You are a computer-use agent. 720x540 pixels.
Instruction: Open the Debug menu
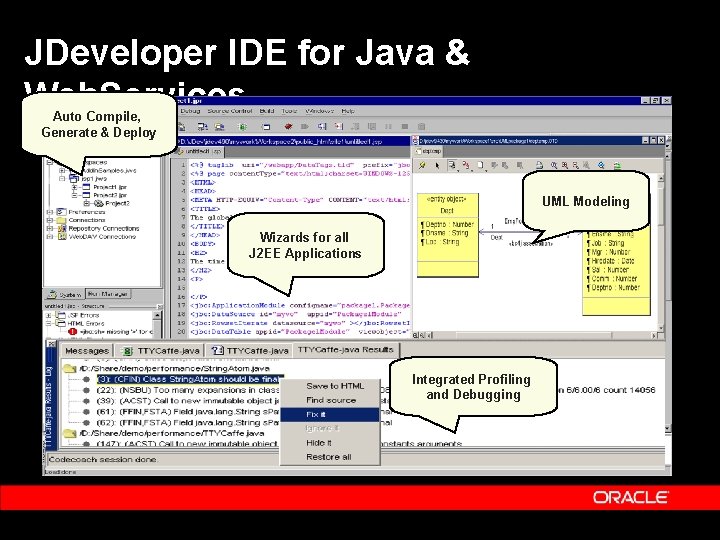(190, 111)
